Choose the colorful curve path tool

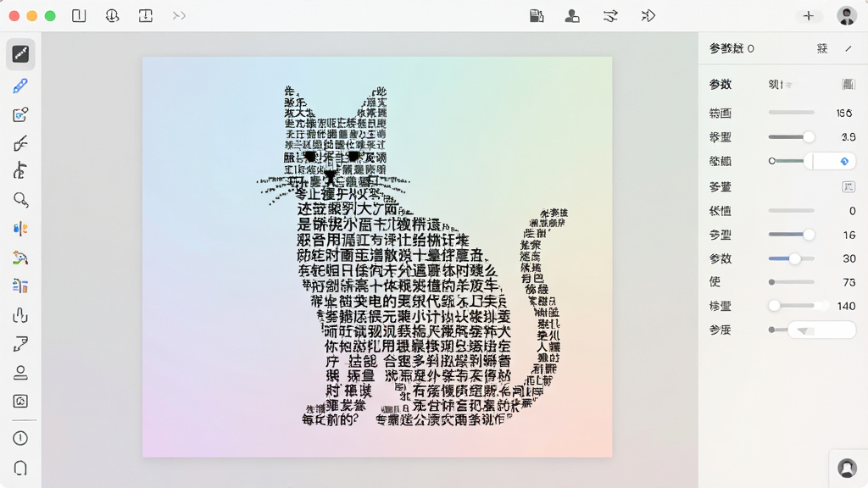(20, 258)
